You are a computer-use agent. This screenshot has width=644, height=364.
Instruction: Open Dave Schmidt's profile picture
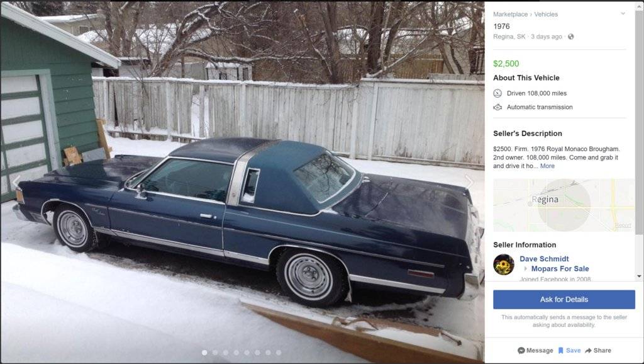click(504, 264)
